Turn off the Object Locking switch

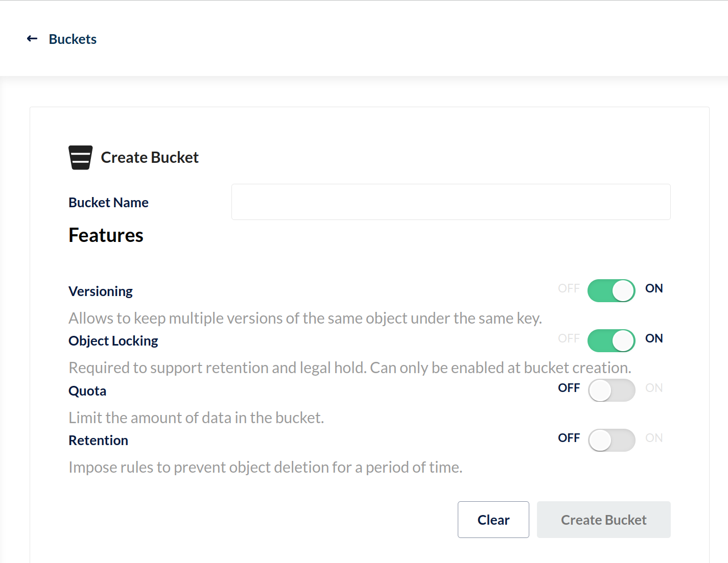pos(611,340)
